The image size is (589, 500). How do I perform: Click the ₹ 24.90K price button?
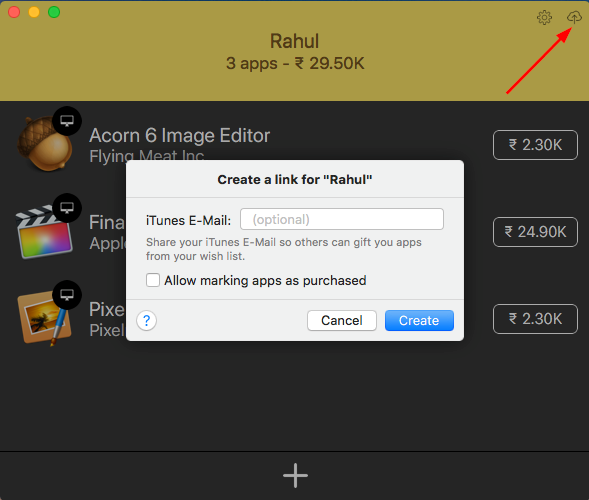pos(535,232)
